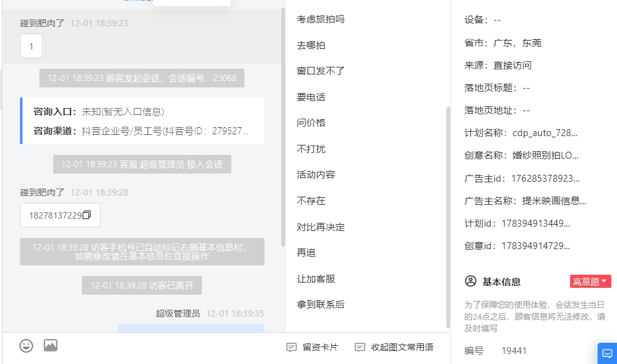This screenshot has height=364, width=617.
Task: Click 咨询入口 未知 info line
Action: pos(99,112)
